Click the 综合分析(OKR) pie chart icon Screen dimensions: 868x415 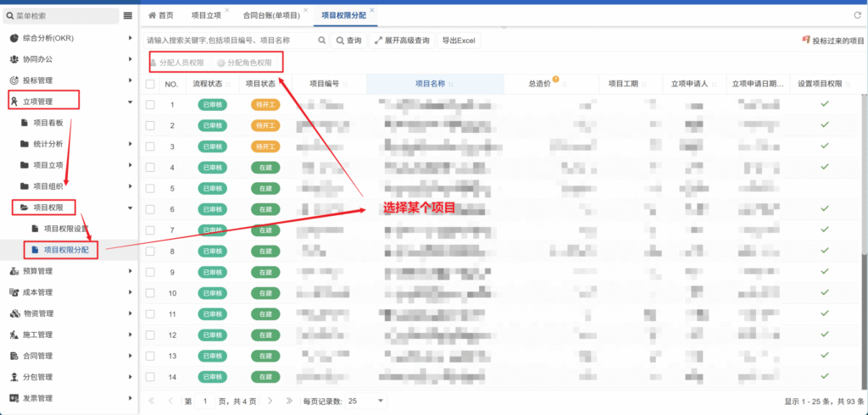click(x=14, y=38)
